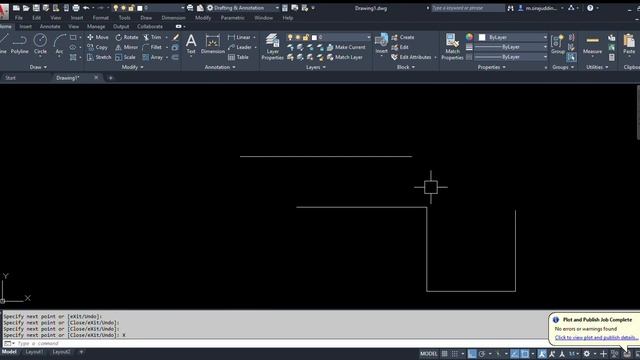
Task: Click Create block button
Action: pos(402,37)
